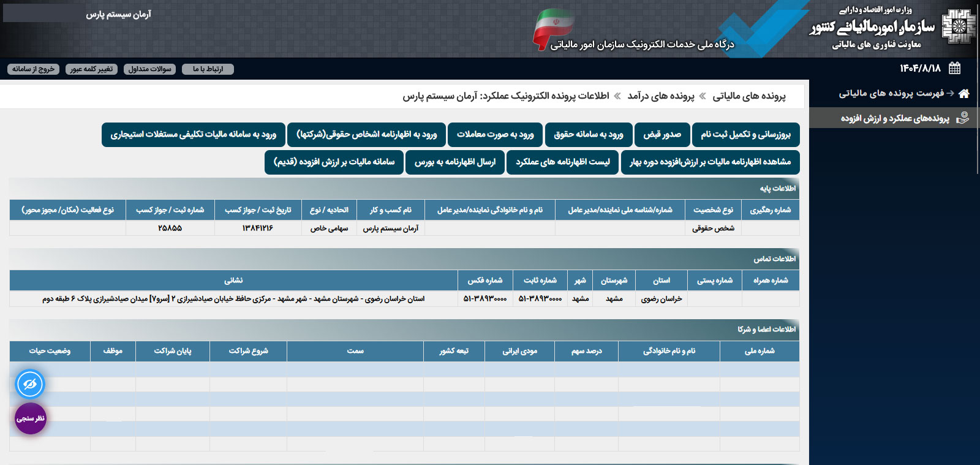
Task: Click ارسال اظهارنامه به بورس button
Action: click(454, 162)
